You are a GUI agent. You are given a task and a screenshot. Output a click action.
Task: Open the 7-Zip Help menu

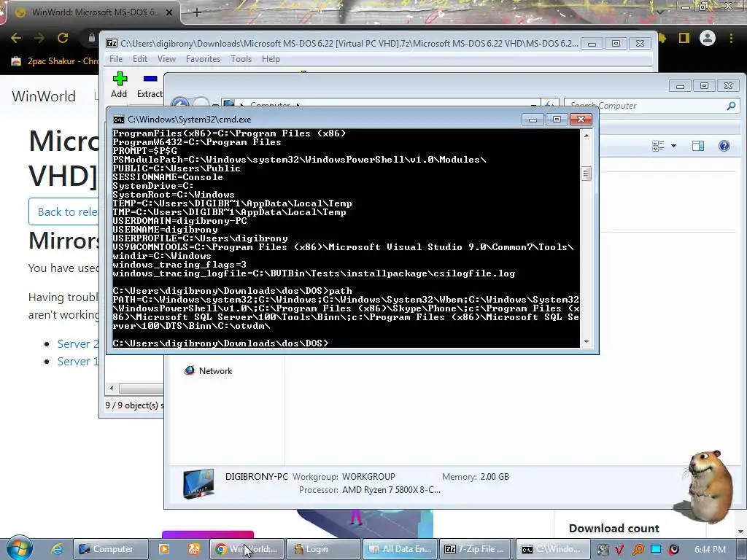(x=271, y=59)
